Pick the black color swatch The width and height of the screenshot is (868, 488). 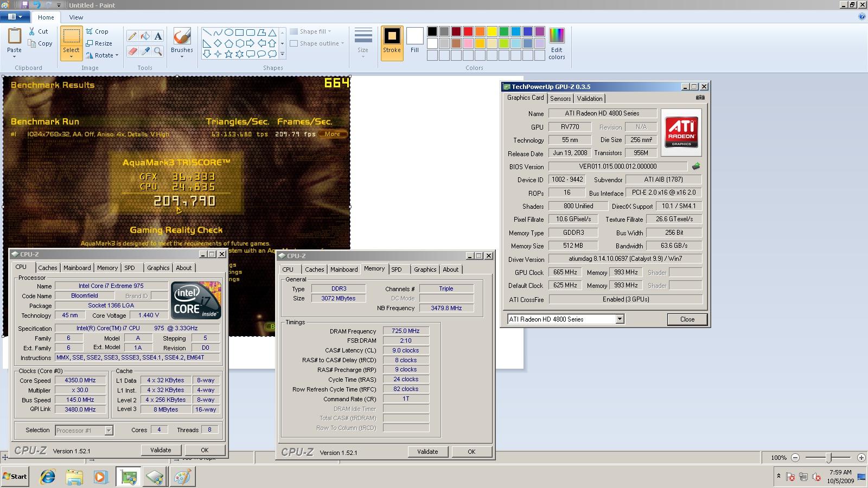pyautogui.click(x=432, y=31)
